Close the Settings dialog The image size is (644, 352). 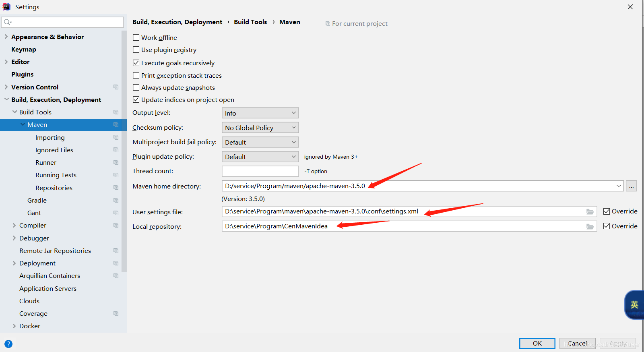pos(630,7)
